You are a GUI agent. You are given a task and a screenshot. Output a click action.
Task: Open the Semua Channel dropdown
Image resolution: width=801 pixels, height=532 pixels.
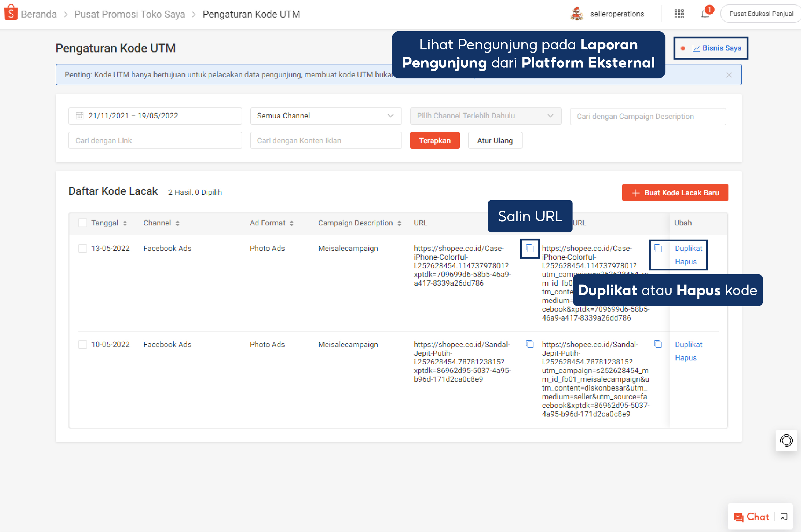click(x=326, y=116)
